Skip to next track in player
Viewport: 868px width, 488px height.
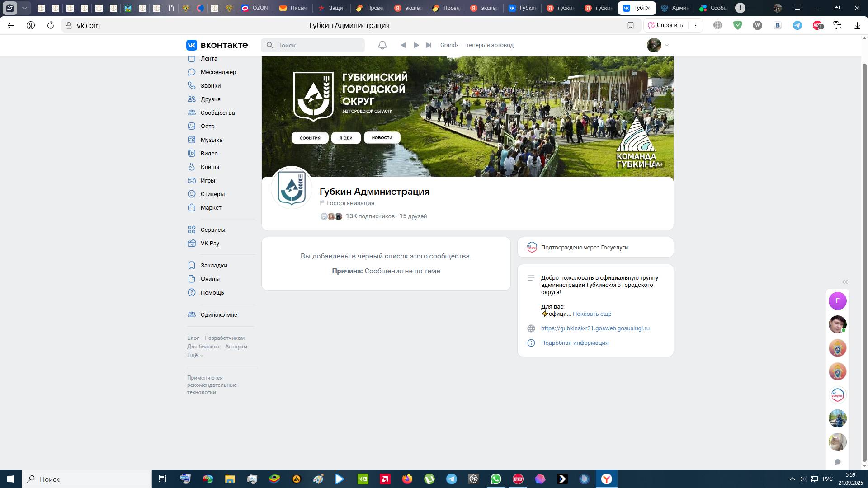point(429,45)
